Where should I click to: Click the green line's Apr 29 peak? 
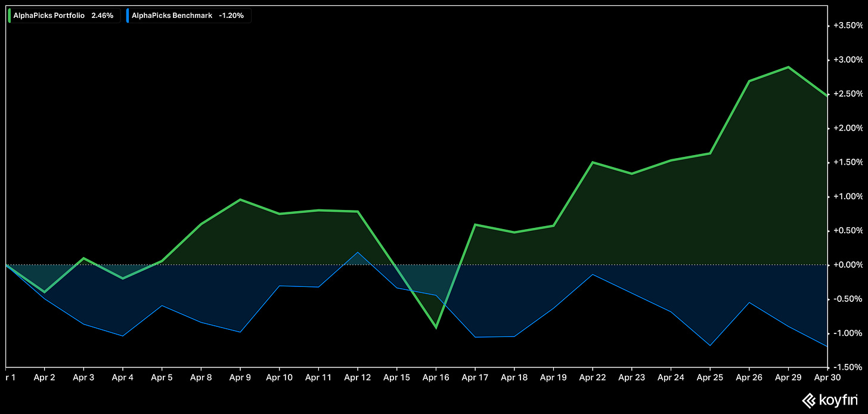coord(788,67)
